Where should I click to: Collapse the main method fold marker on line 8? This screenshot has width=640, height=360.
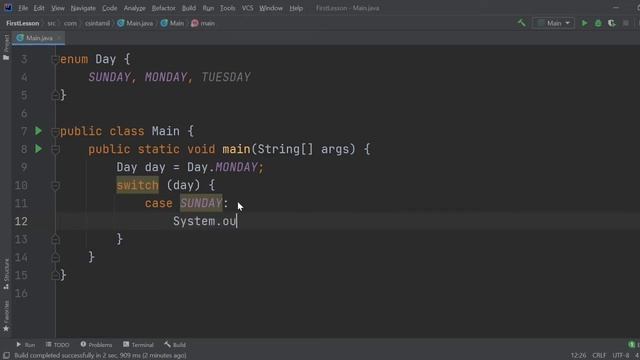tap(55, 149)
